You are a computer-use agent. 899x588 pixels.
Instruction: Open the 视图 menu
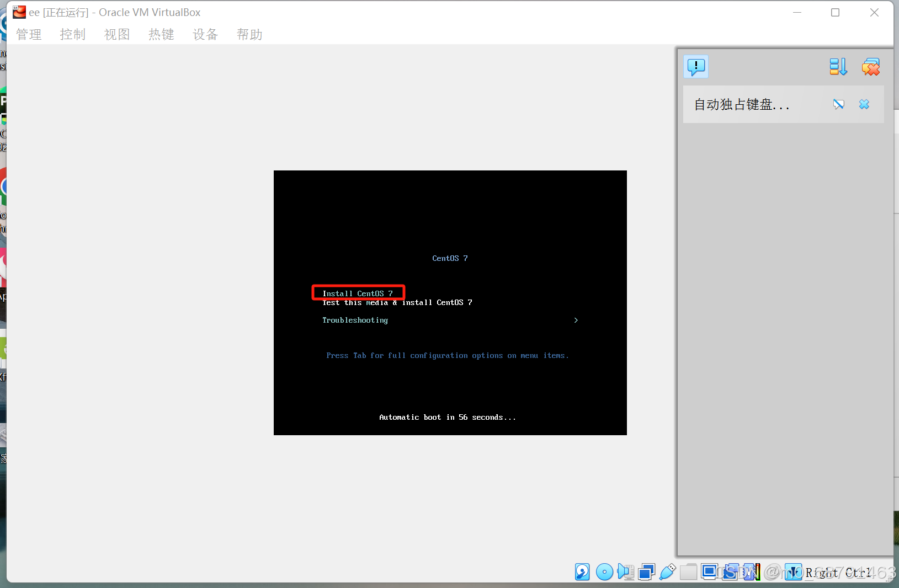pos(117,34)
